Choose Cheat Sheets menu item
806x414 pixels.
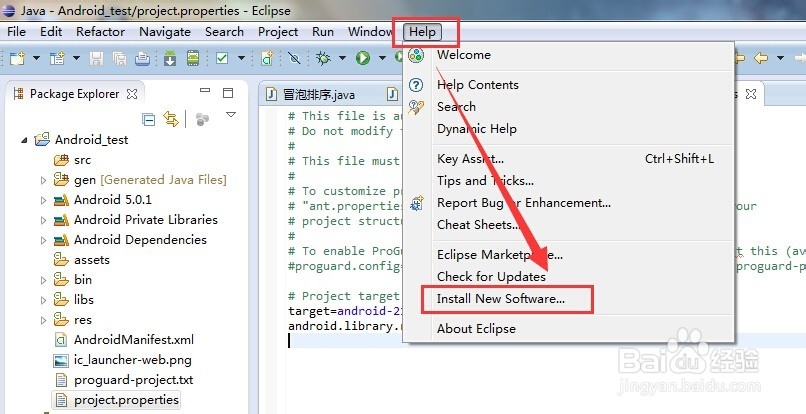568,225
